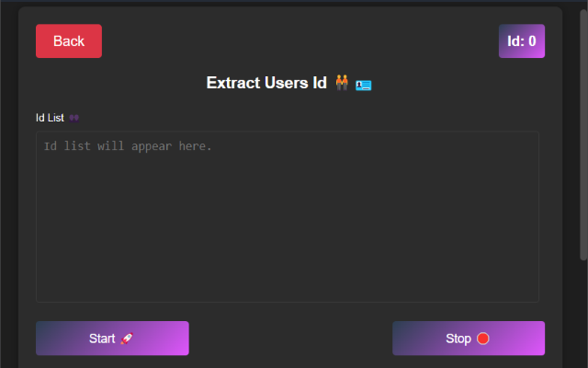This screenshot has width=588, height=368.
Task: Click the number in the Id badge
Action: 532,40
